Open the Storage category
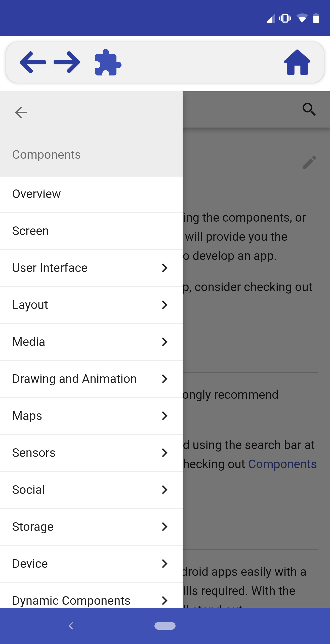Viewport: 330px width, 644px height. click(x=33, y=527)
